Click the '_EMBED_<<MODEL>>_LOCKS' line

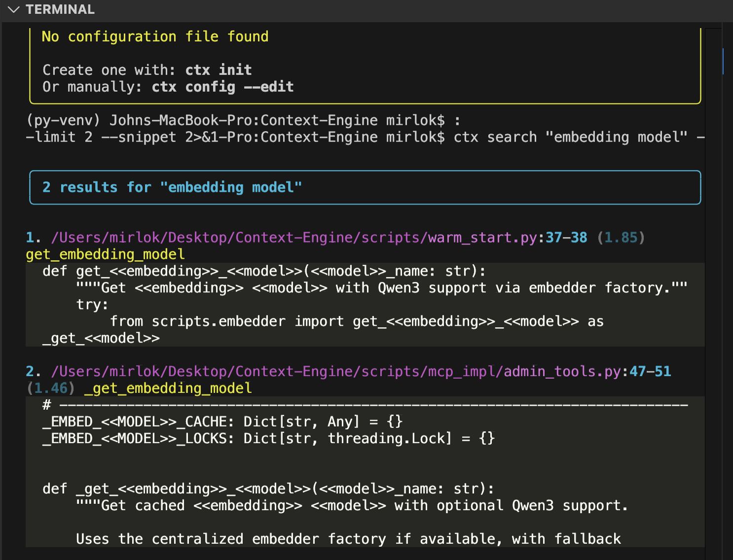pyautogui.click(x=269, y=438)
